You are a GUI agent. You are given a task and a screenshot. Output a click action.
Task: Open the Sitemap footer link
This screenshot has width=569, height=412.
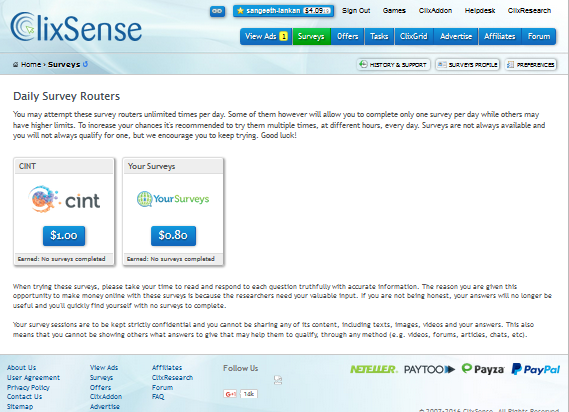point(20,407)
